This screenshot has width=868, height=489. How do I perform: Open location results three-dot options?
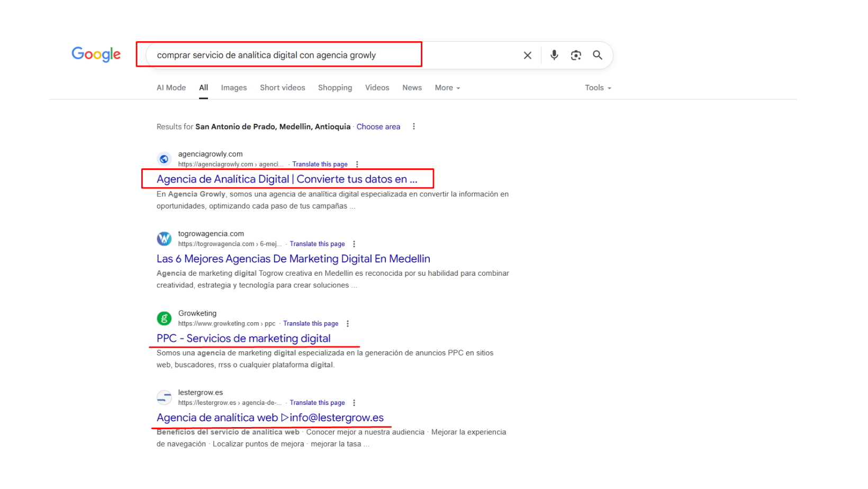click(x=414, y=126)
